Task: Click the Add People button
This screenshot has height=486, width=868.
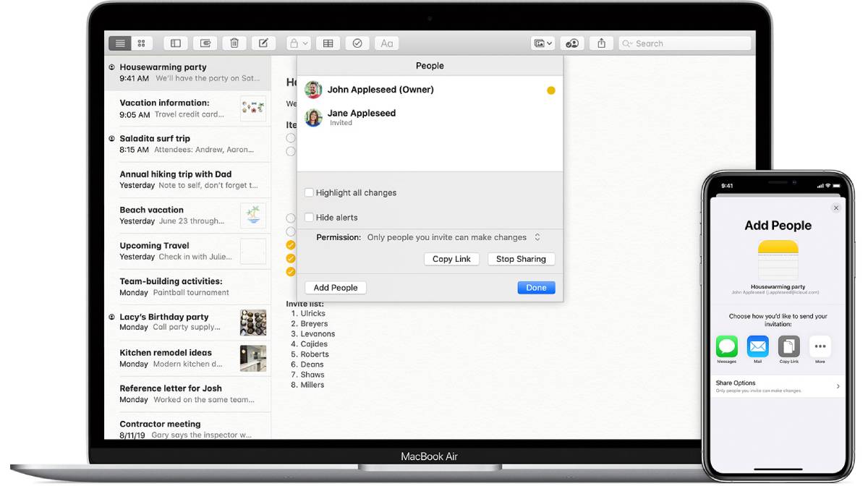Action: point(336,288)
